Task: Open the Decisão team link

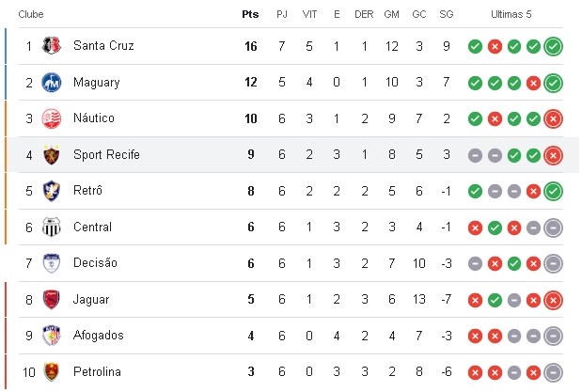Action: point(95,263)
